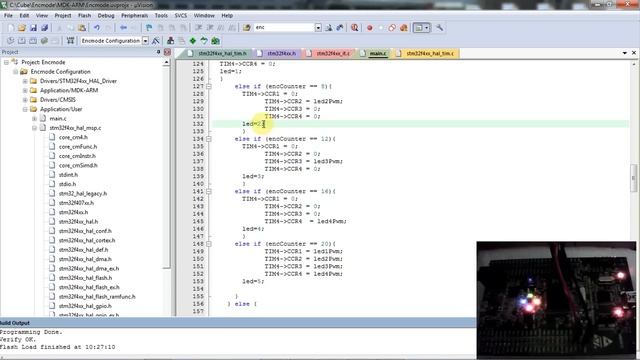Open the search text dropdown arrow next to 'enc'
The height and width of the screenshot is (360, 640).
point(318,28)
